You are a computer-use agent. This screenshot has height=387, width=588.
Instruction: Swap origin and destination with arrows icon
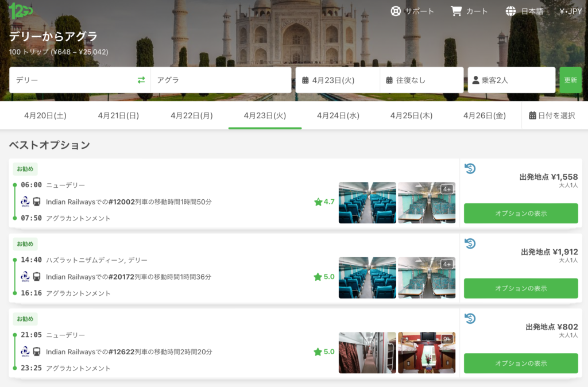141,80
